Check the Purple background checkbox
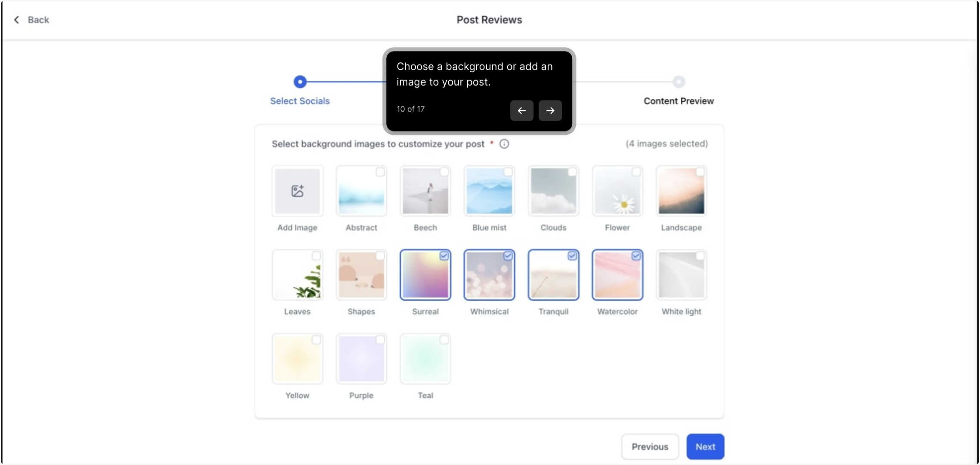 click(380, 340)
